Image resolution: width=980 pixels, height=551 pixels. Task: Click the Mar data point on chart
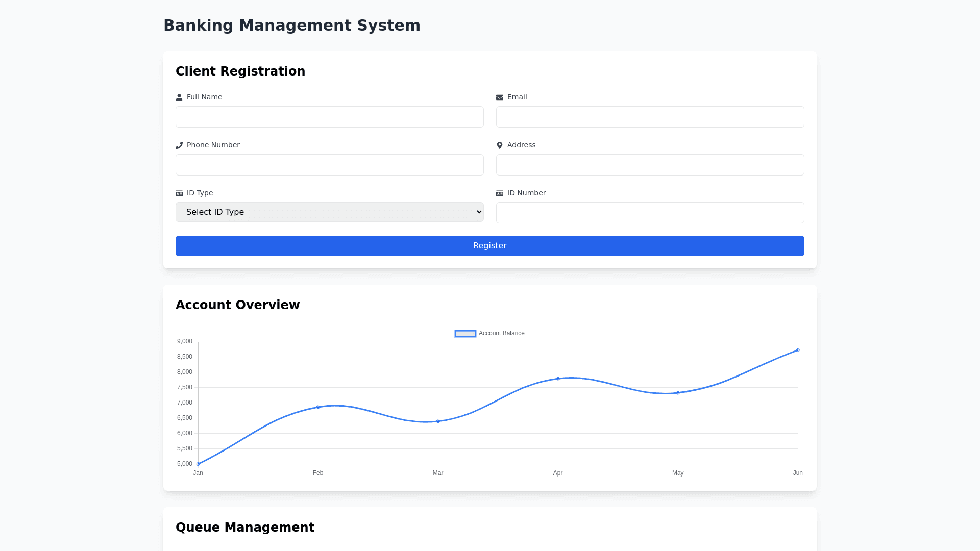438,421
